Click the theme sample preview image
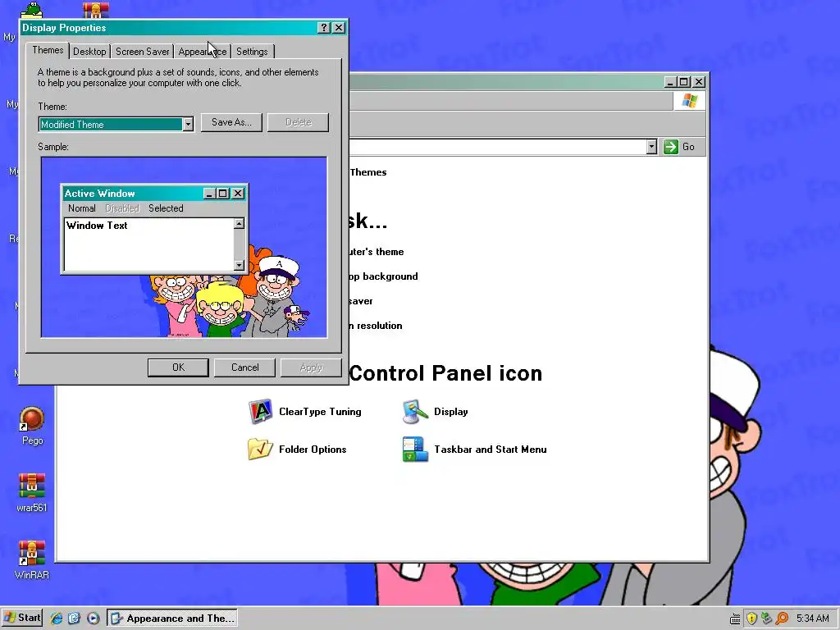 pos(184,247)
